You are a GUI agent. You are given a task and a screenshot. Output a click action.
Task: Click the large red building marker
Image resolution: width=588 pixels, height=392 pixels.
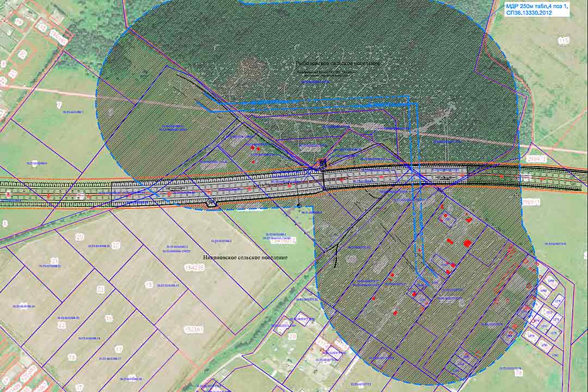pyautogui.click(x=467, y=243)
